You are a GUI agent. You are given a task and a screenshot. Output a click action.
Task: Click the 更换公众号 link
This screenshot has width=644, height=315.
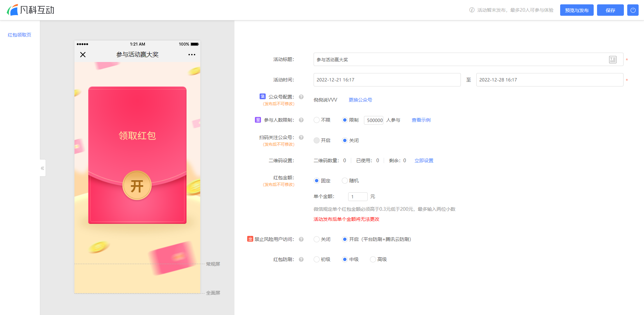(360, 100)
